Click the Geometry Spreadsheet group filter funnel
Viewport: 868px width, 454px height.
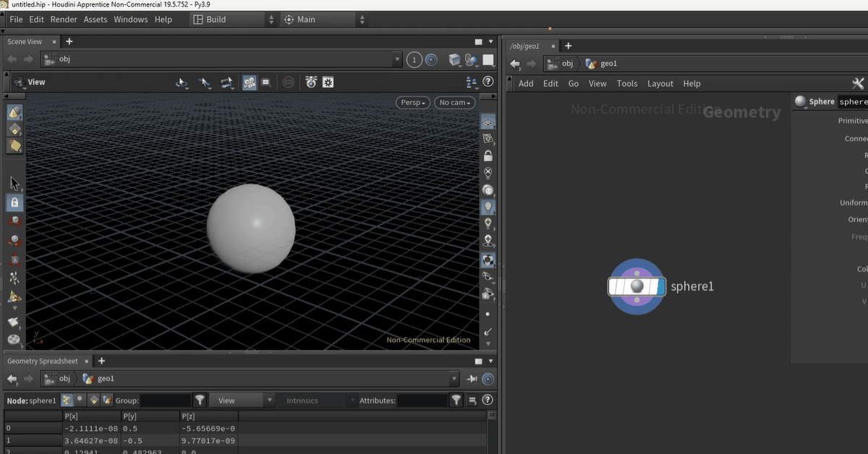coord(200,400)
